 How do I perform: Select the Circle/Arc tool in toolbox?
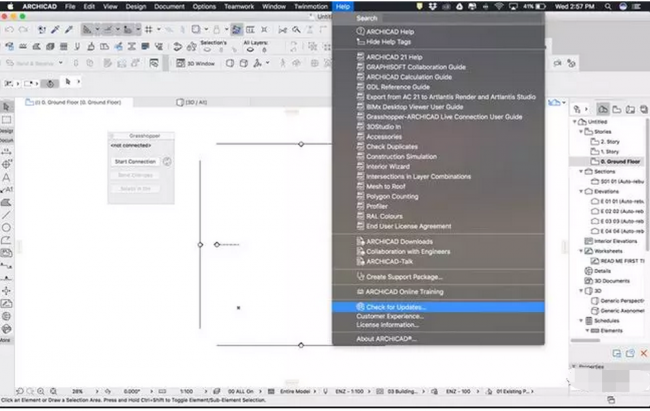coord(7,226)
